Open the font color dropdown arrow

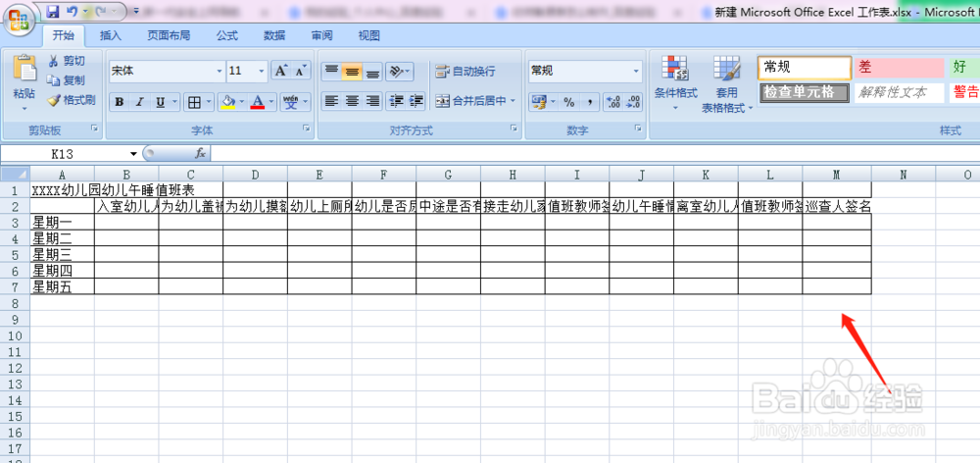pyautogui.click(x=270, y=102)
